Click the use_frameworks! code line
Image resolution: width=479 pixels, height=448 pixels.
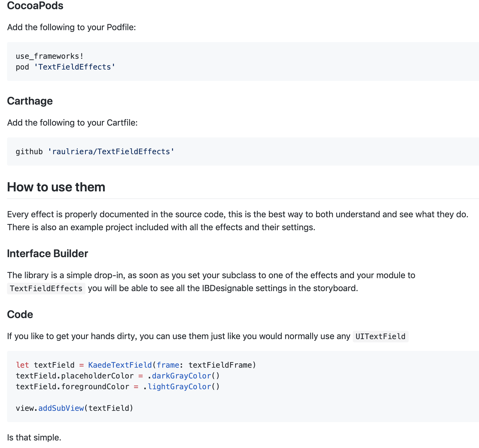[50, 56]
